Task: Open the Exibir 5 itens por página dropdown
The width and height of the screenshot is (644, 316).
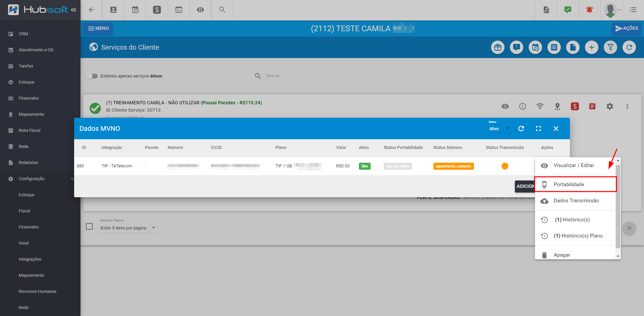Action: (128, 228)
